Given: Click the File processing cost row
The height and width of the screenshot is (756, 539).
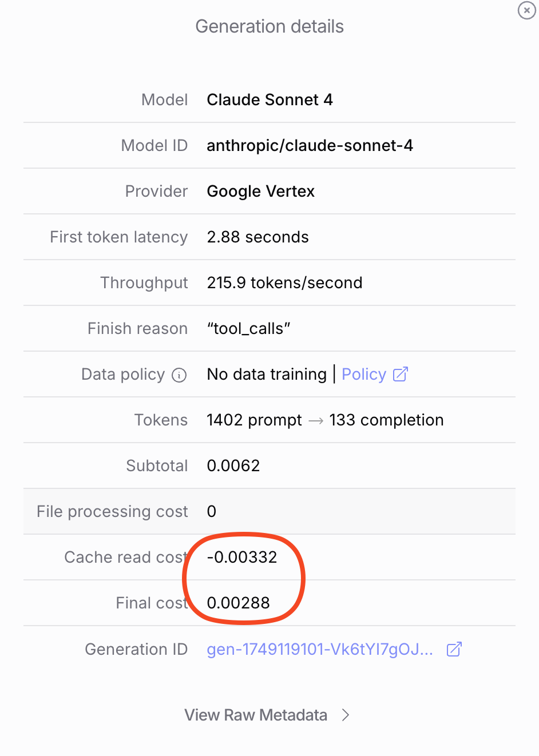Looking at the screenshot, I should coord(269,511).
